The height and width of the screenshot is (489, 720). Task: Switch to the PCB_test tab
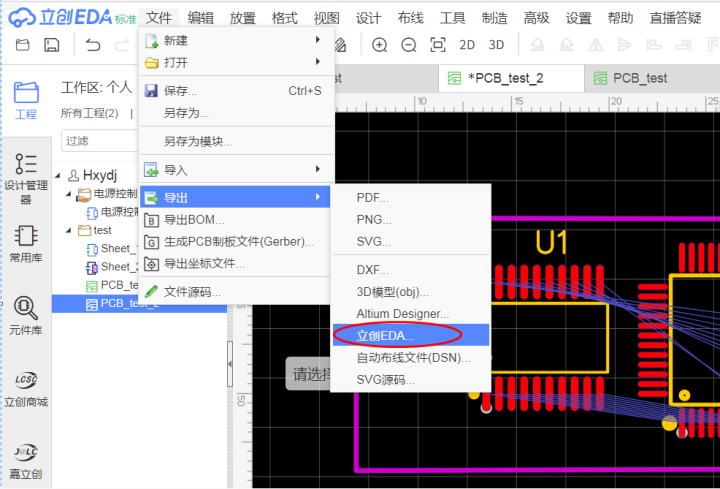click(x=652, y=78)
